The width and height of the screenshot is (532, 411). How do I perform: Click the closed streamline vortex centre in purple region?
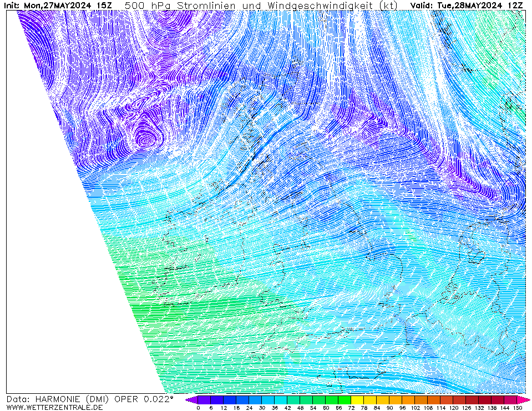pos(146,140)
